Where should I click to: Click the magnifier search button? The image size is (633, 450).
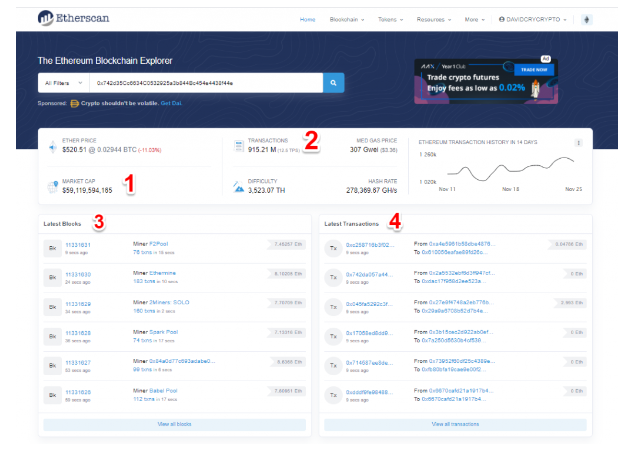(x=333, y=83)
